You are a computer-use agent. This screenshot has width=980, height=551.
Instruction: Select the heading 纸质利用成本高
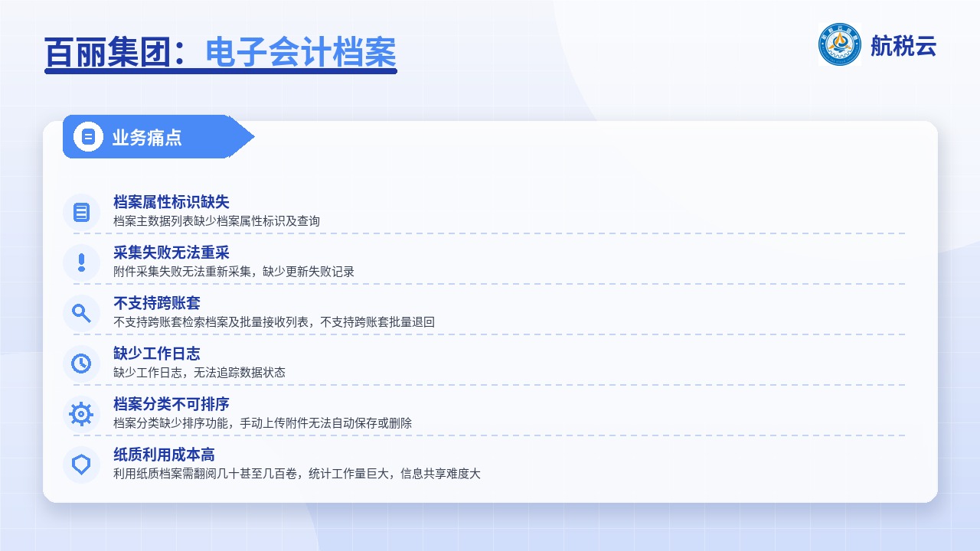click(x=164, y=455)
